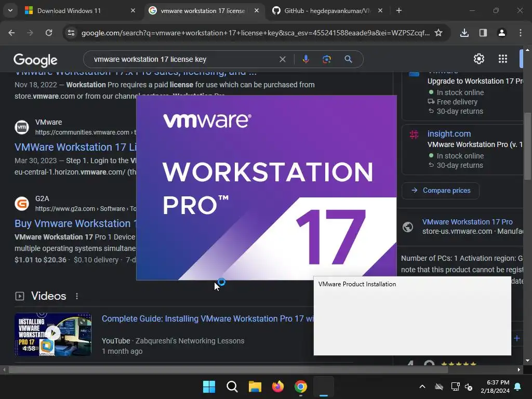The height and width of the screenshot is (399, 532).
Task: Bookmark this page with the star icon
Action: (x=438, y=33)
